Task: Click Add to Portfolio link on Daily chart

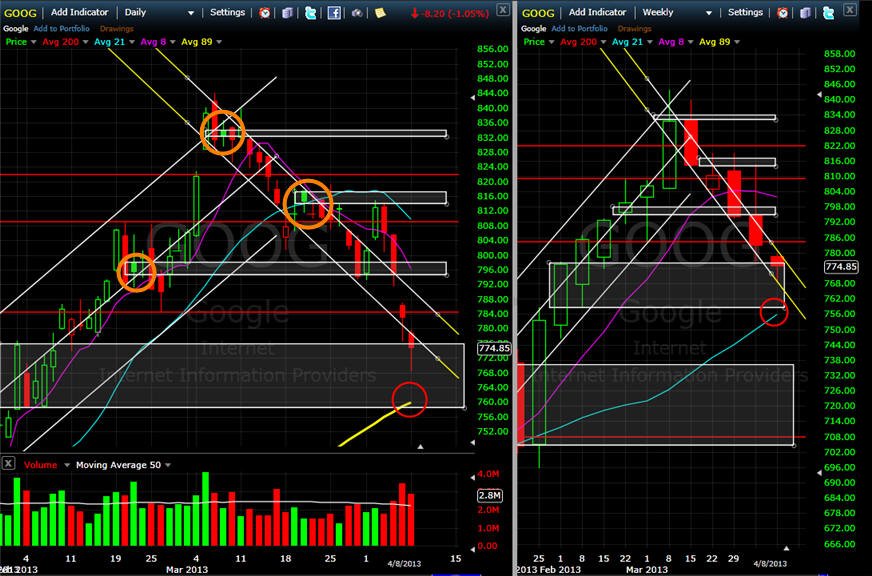Action: 61,28
